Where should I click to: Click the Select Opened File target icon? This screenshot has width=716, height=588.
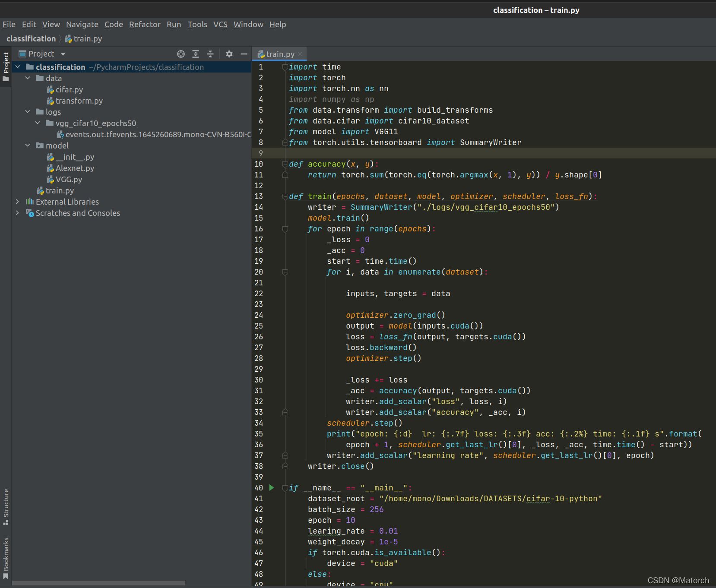tap(181, 54)
